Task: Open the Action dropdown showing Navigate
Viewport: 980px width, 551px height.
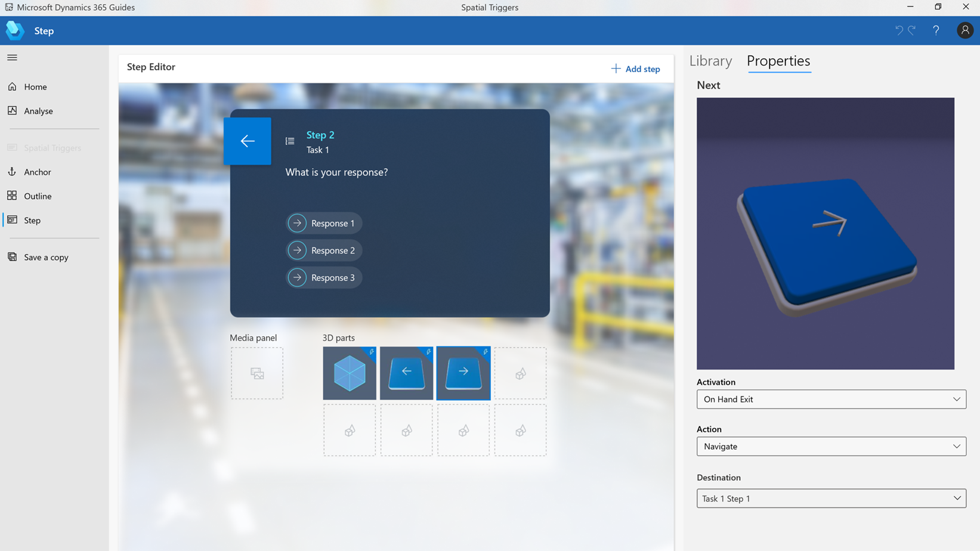Action: click(x=831, y=446)
